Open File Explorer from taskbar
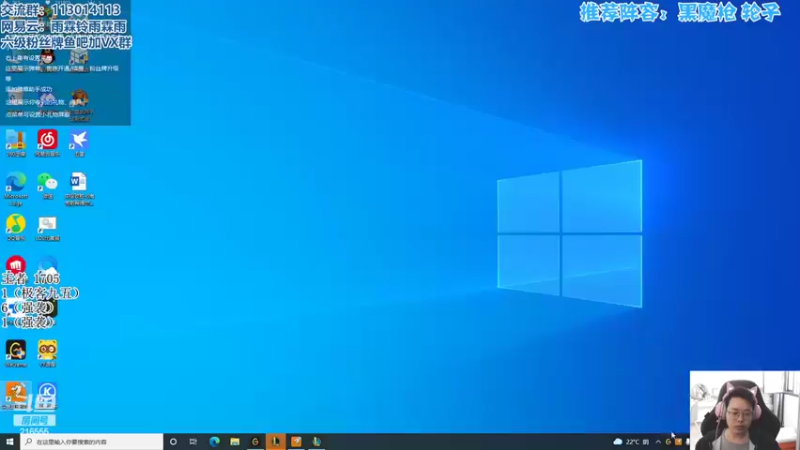 [x=235, y=442]
